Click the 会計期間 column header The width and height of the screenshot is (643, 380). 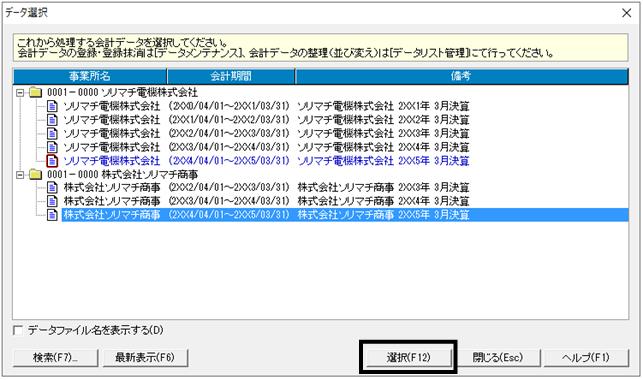click(x=231, y=76)
